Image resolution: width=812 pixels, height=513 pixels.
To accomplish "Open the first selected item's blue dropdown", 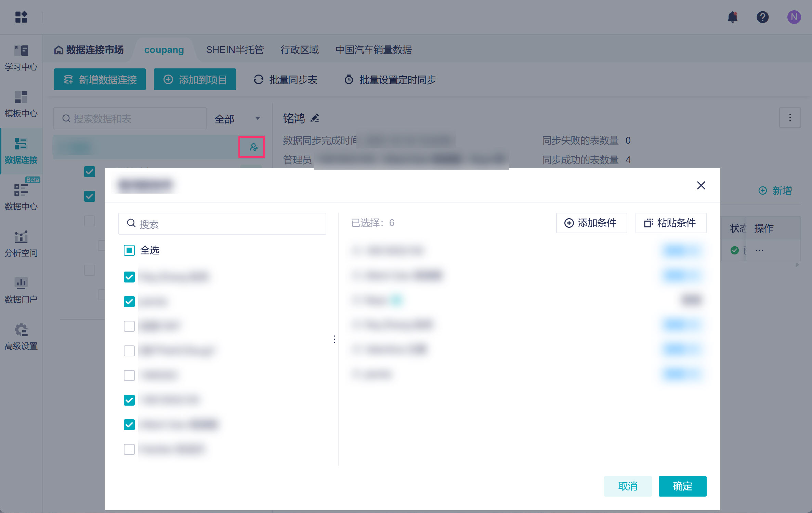I will click(681, 251).
